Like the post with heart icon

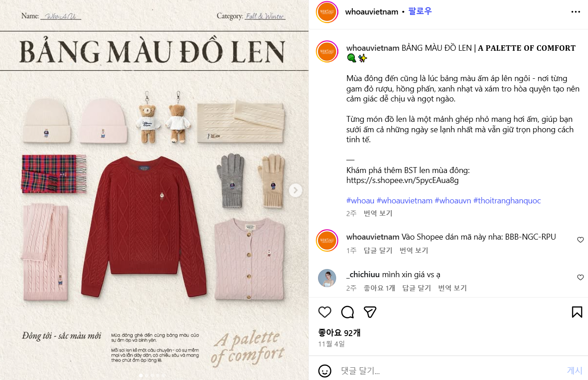click(324, 312)
